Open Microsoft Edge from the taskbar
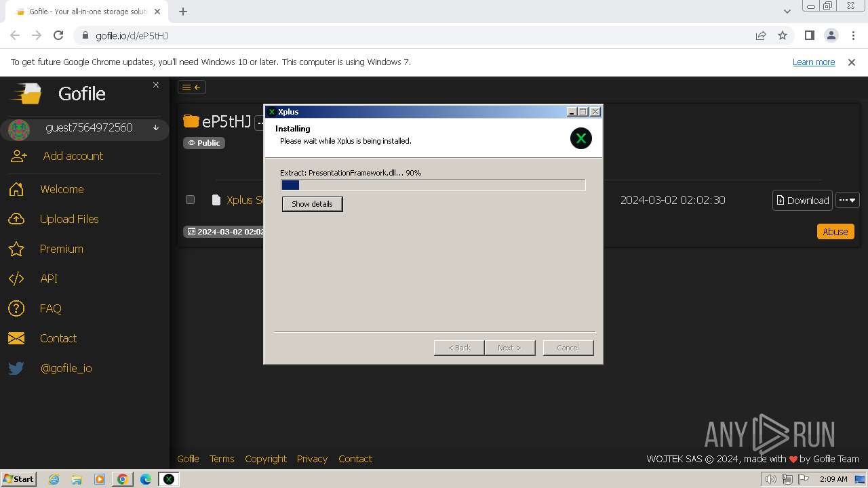Screen dimensions: 868x488 point(145,479)
